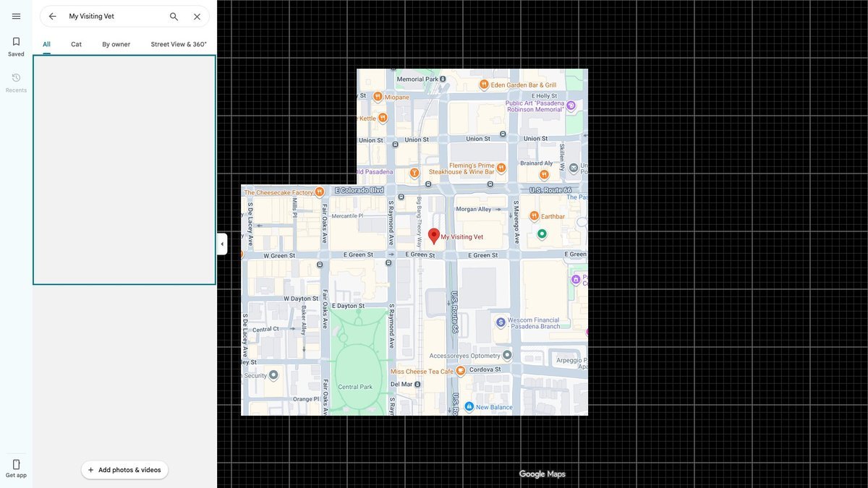Click the E Dayton St label
This screenshot has height=488, width=868.
tap(349, 306)
